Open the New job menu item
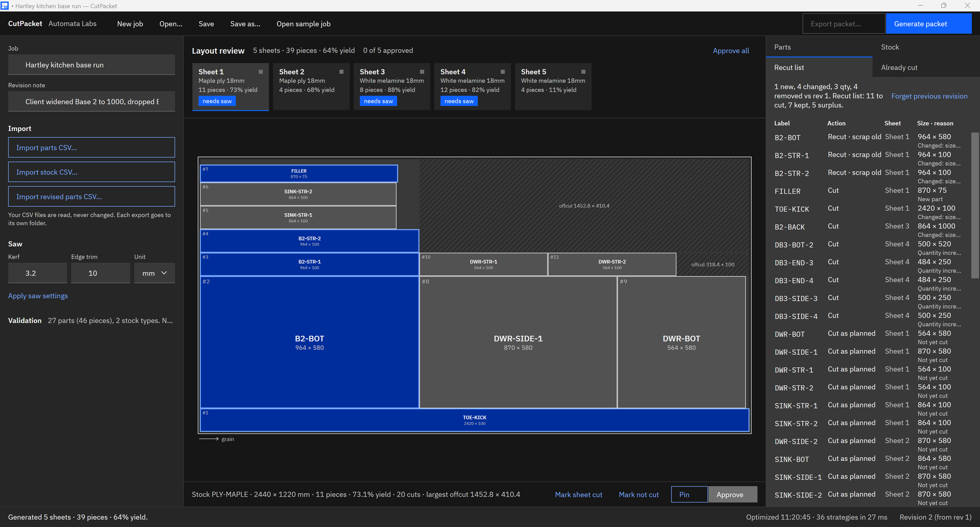The height and width of the screenshot is (527, 980). [x=130, y=24]
